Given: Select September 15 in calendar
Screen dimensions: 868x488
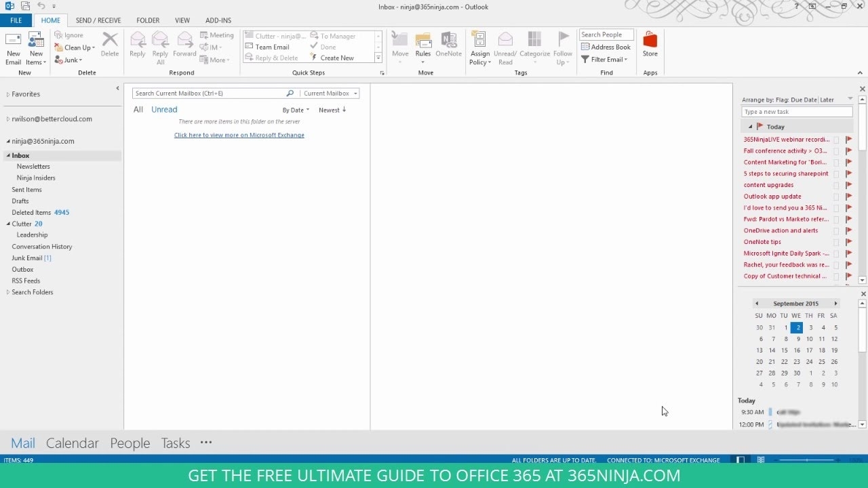Looking at the screenshot, I should 785,350.
